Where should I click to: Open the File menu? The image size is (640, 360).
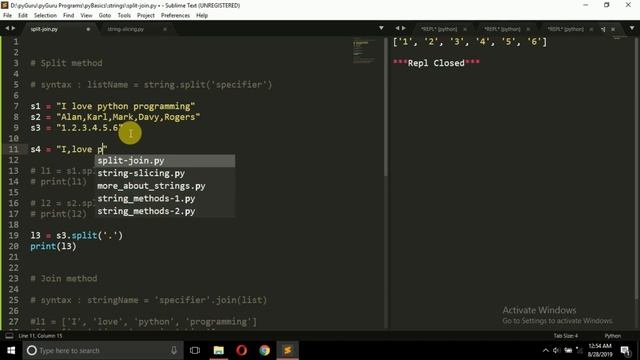(7, 15)
